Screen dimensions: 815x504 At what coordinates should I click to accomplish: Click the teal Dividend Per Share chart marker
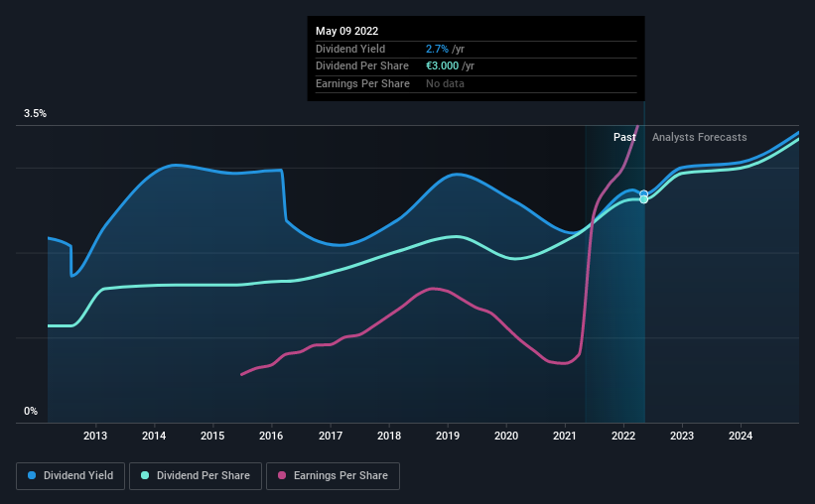coord(643,199)
